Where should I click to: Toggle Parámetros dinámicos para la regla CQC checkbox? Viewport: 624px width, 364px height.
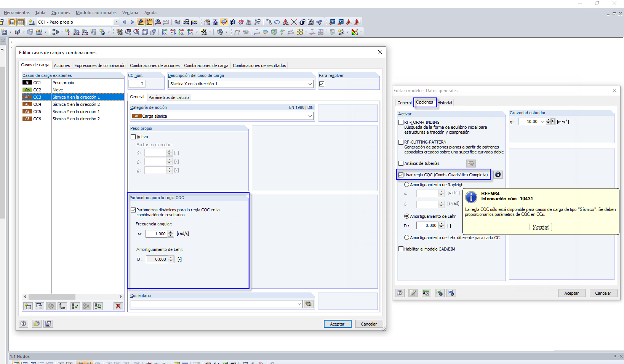click(x=133, y=210)
